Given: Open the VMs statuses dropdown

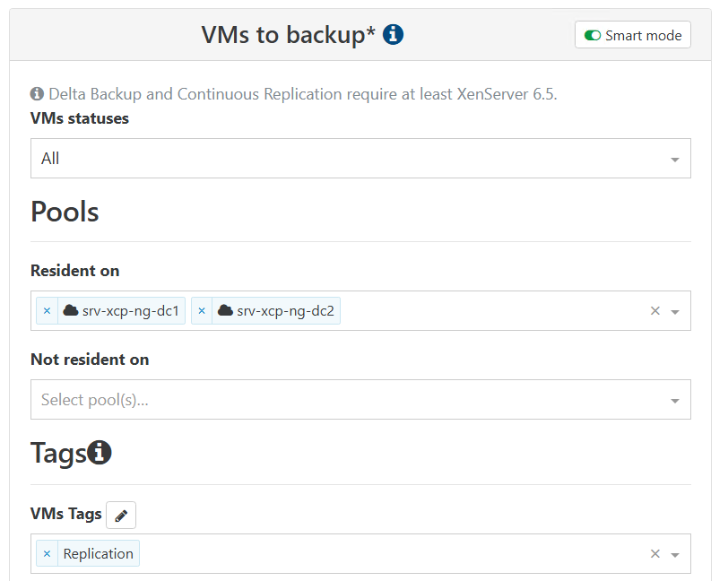Looking at the screenshot, I should coord(360,159).
